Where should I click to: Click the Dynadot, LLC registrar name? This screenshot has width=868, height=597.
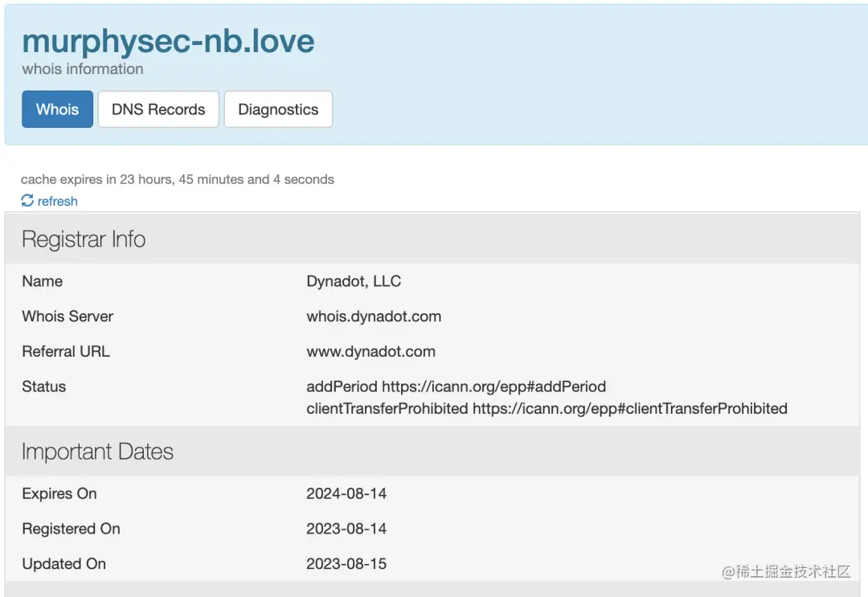(354, 281)
